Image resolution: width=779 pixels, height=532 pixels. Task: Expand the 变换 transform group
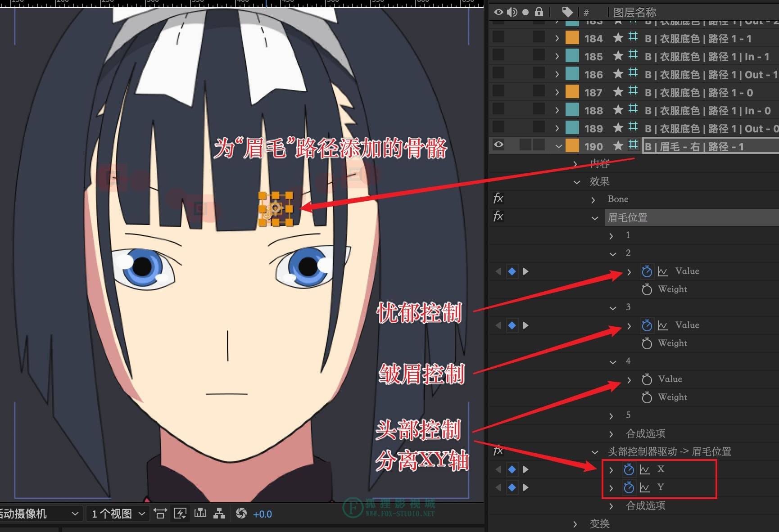tap(575, 524)
